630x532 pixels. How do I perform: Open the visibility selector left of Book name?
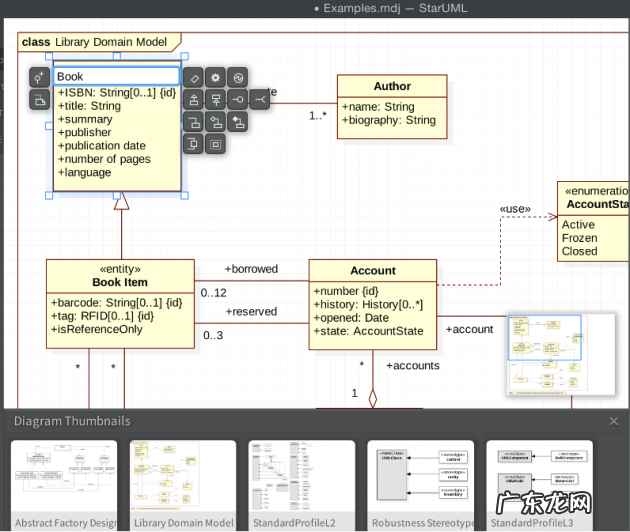[39, 77]
